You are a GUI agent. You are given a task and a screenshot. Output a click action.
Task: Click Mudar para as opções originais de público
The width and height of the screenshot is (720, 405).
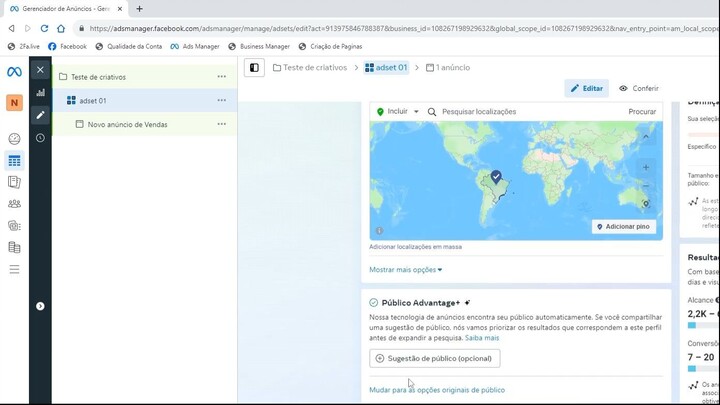coord(437,390)
